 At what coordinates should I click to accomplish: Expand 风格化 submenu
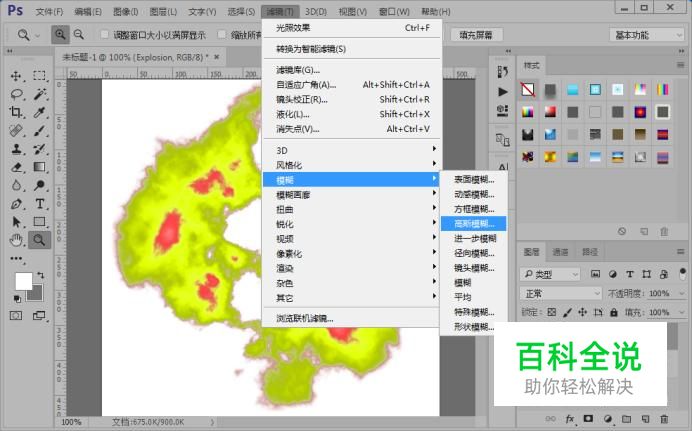pyautogui.click(x=352, y=165)
